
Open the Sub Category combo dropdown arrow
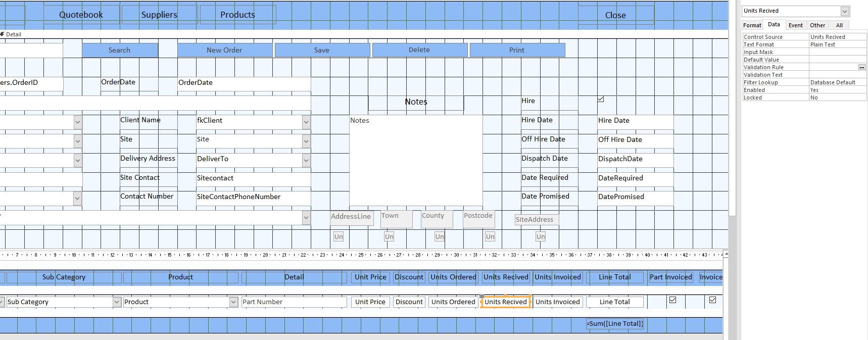[117, 302]
